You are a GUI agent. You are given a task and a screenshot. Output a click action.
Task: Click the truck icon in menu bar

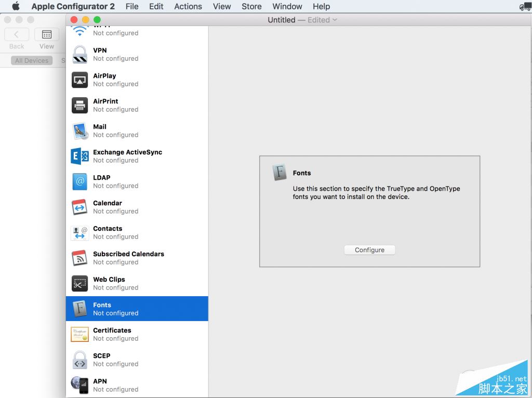525,6
